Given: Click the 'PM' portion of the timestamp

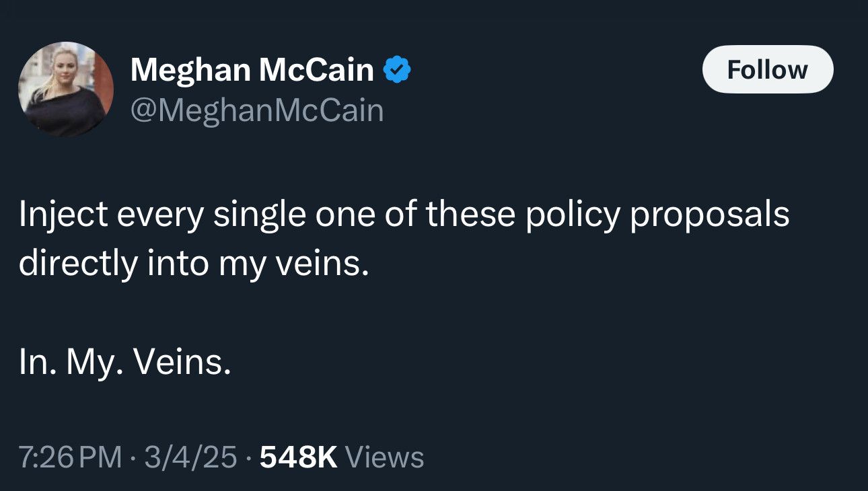Looking at the screenshot, I should (101, 457).
